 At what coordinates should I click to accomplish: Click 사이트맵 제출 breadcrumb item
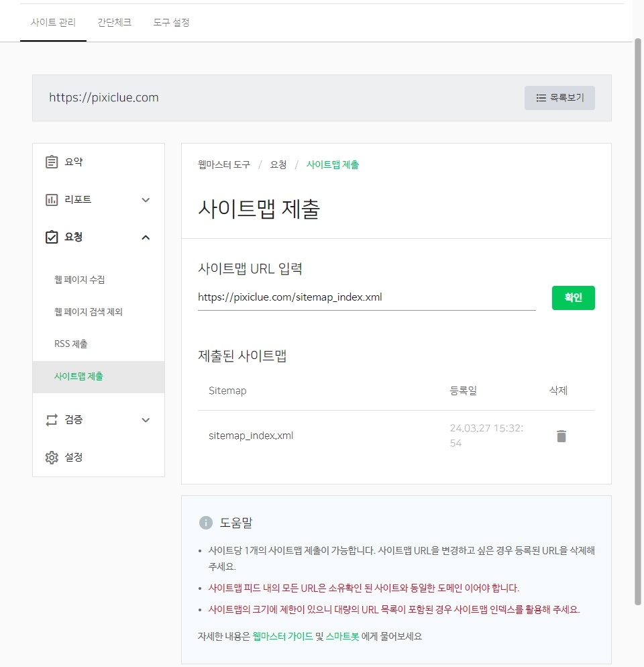(x=333, y=164)
